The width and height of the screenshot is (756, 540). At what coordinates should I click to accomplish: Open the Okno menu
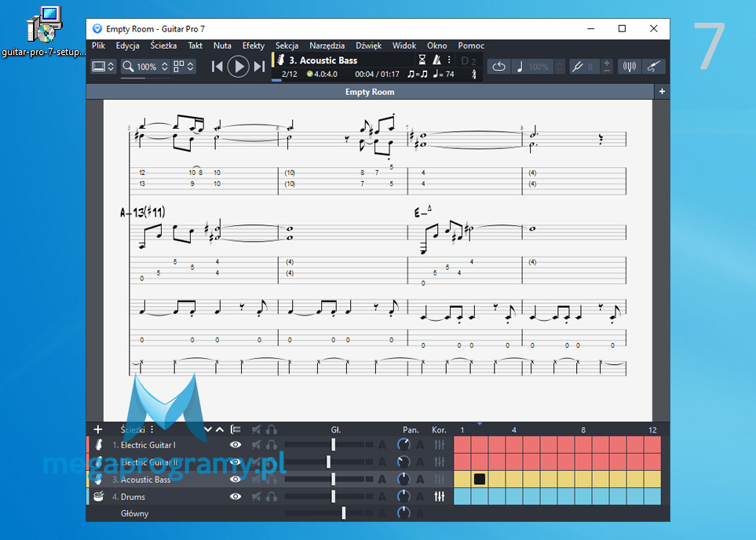click(x=436, y=46)
